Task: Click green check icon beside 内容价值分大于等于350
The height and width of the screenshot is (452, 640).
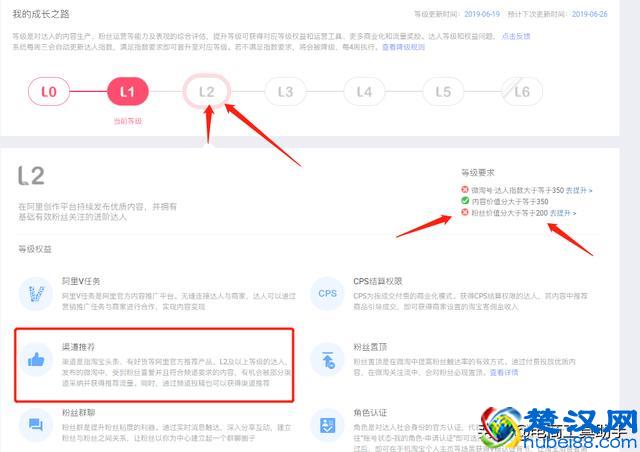Action: [465, 200]
